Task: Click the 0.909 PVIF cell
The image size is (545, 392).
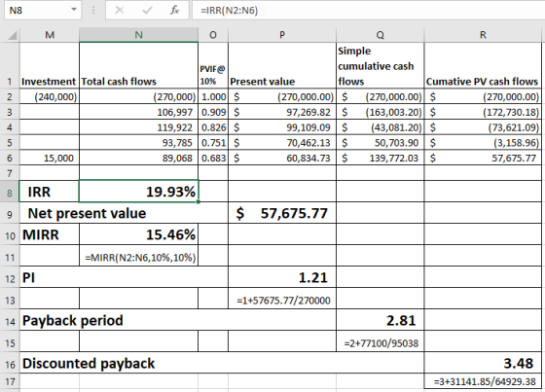Action: tap(213, 112)
